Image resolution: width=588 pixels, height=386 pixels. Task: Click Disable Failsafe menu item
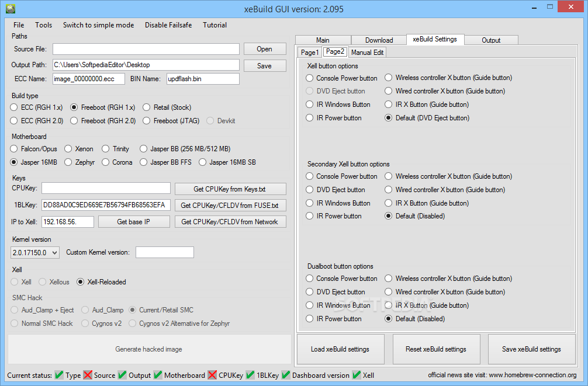click(168, 25)
